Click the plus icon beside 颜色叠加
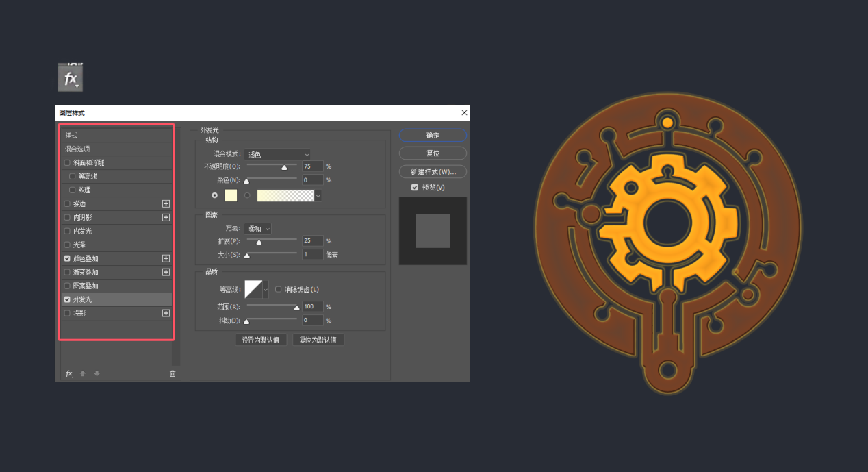 coord(166,258)
